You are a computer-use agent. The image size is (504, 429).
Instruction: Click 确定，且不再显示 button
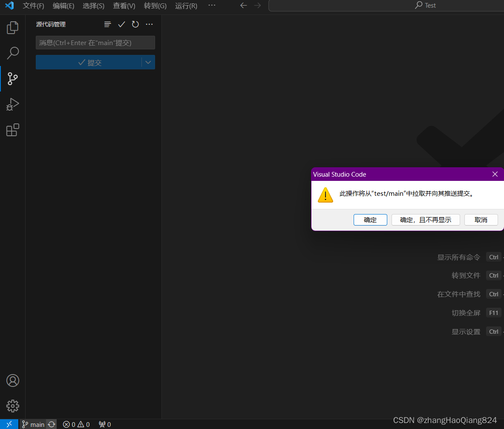tap(426, 220)
